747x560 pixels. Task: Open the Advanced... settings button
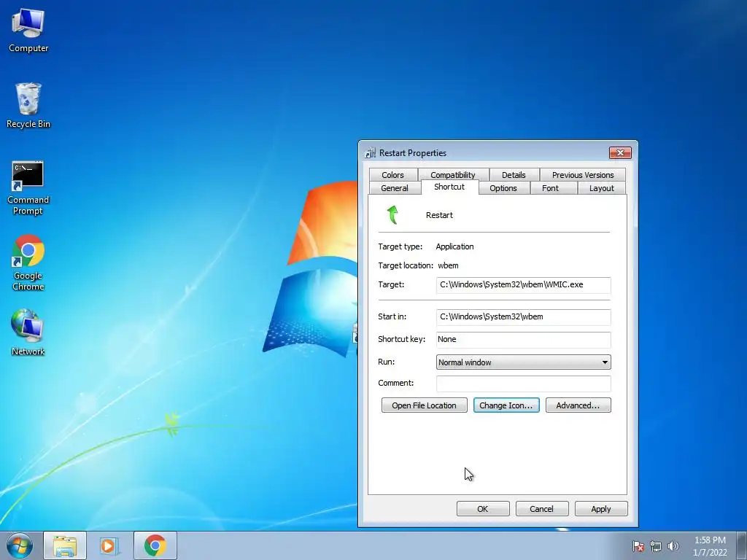(578, 405)
